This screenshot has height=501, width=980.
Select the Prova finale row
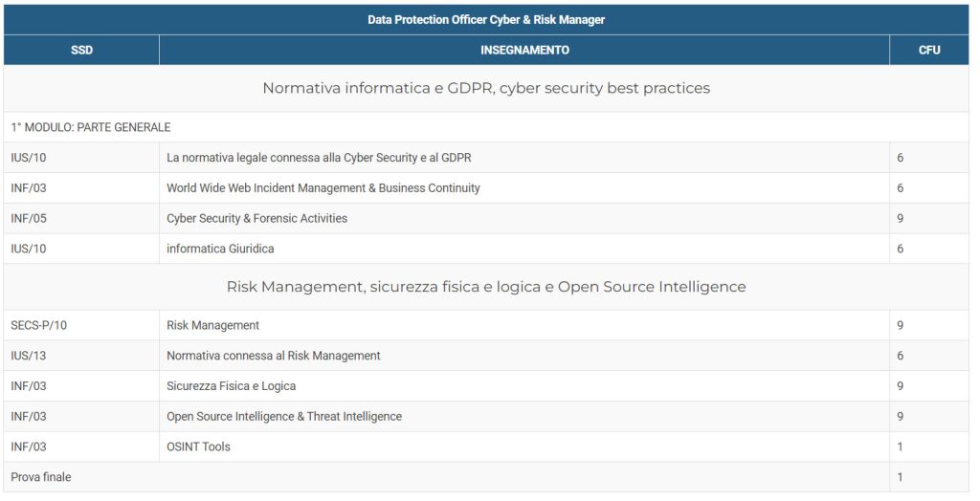pyautogui.click(x=41, y=477)
